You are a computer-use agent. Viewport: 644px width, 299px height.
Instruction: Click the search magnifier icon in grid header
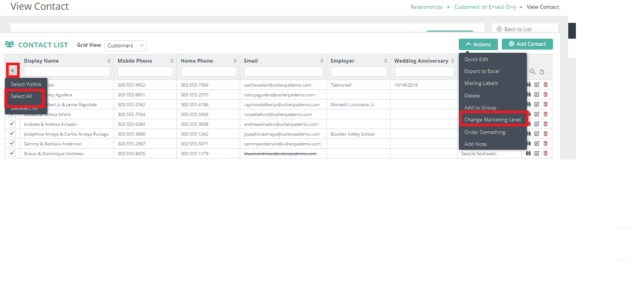532,71
